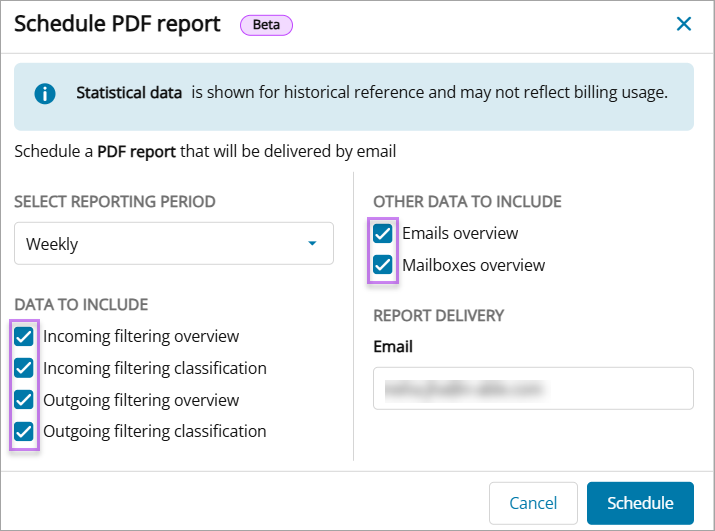Click the Select Reporting Period heading
The width and height of the screenshot is (715, 531).
point(115,202)
